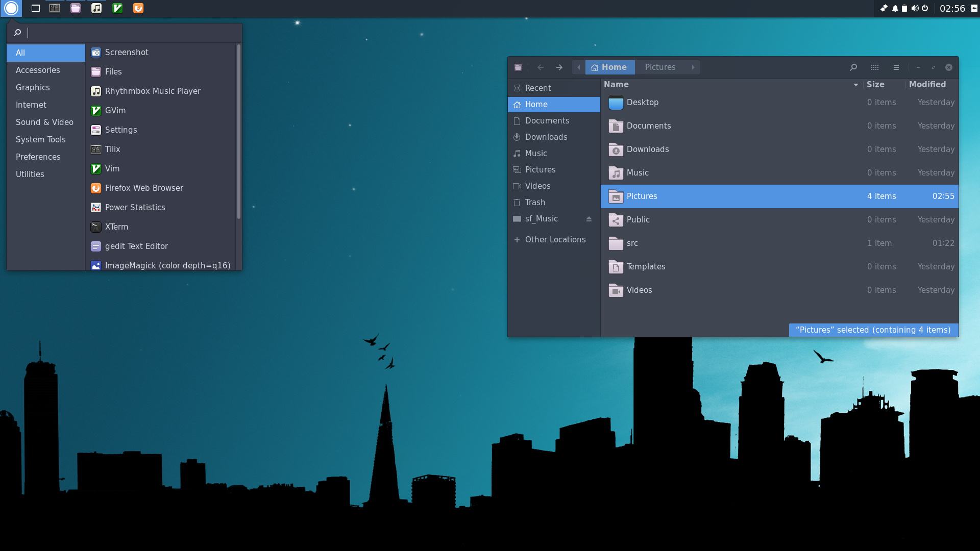Go forward using the right arrow
The height and width of the screenshot is (551, 980).
click(559, 67)
